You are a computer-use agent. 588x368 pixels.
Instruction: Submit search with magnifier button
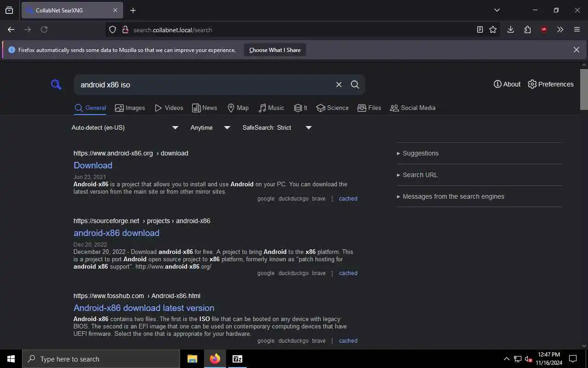[x=355, y=85]
